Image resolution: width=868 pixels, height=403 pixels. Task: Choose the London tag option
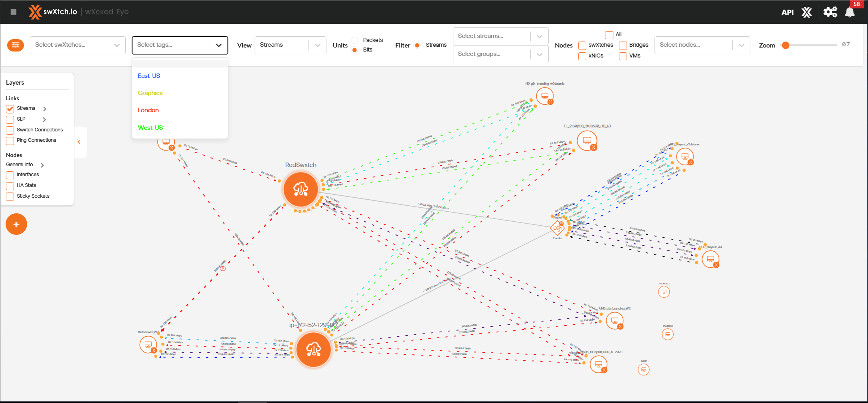tap(148, 110)
